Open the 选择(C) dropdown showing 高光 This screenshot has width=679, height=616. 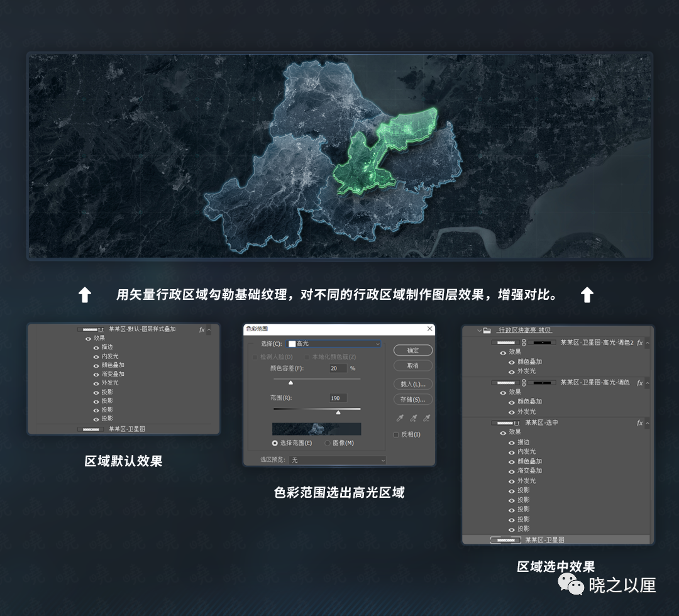click(x=334, y=344)
